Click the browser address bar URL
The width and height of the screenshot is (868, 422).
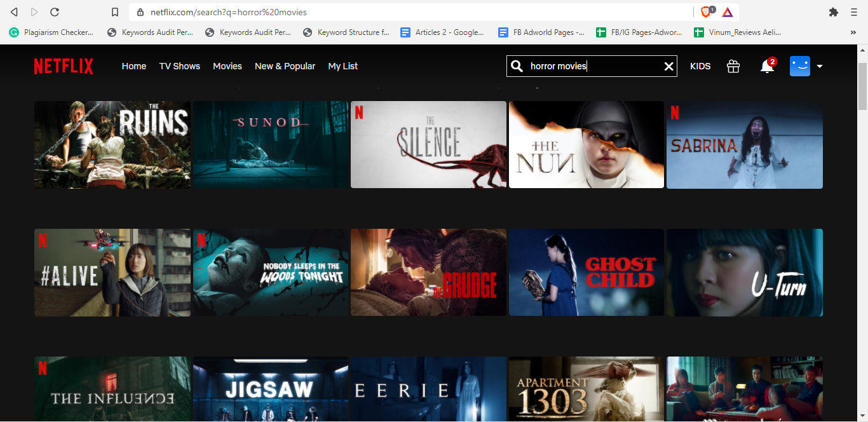[229, 12]
